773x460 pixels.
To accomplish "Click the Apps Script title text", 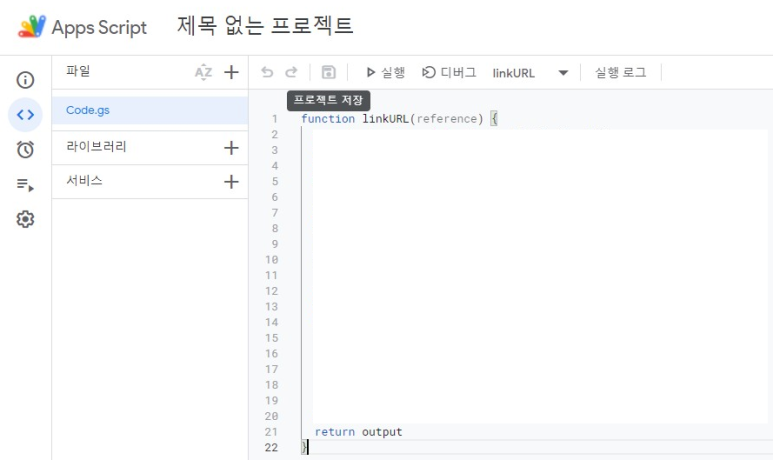I will coord(99,28).
